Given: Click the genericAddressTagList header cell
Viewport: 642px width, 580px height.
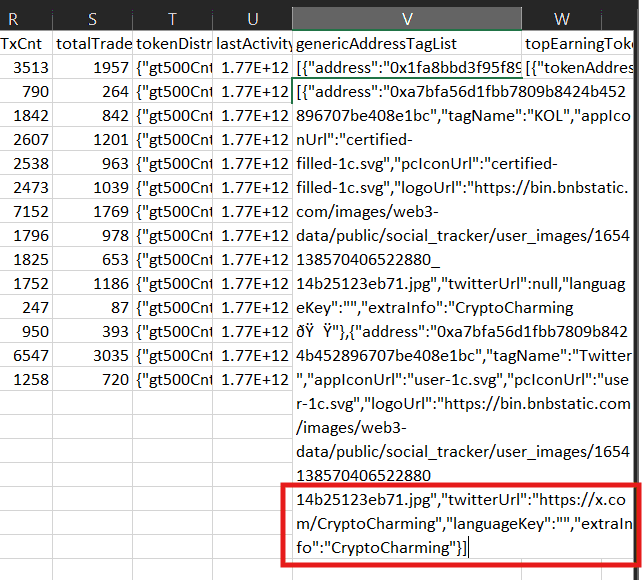Looking at the screenshot, I should coord(407,43).
